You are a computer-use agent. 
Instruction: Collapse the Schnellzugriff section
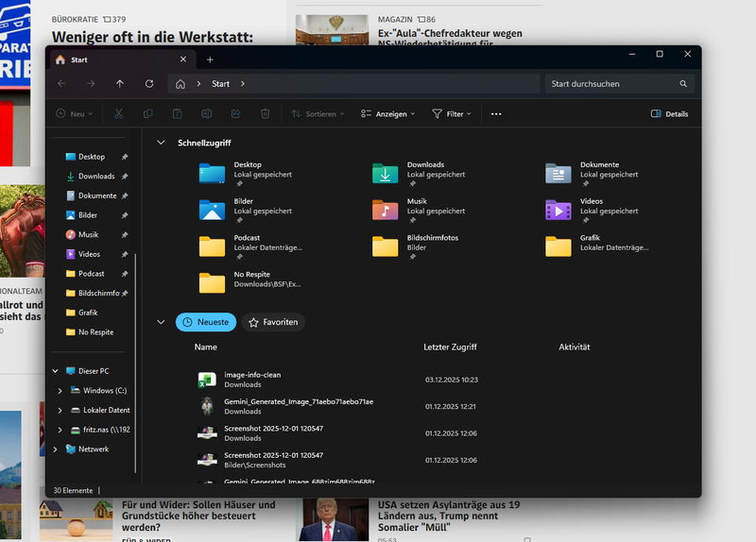(161, 143)
